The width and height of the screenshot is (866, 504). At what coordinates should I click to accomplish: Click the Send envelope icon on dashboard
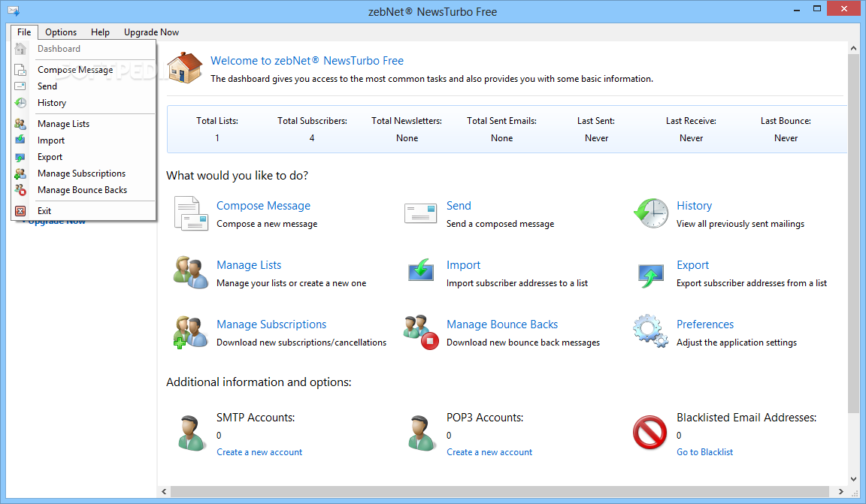(x=420, y=213)
